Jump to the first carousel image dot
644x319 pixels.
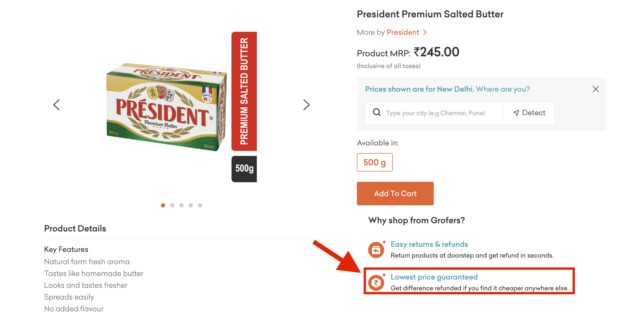point(163,205)
